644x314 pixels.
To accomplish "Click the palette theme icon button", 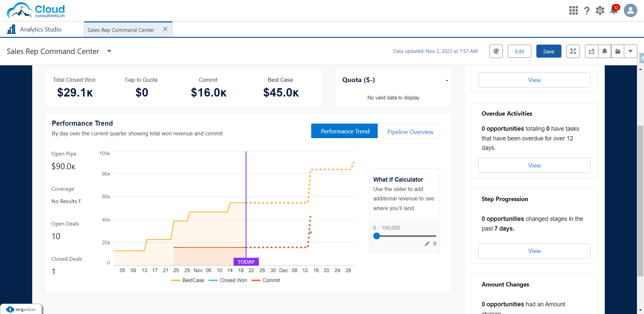I will pyautogui.click(x=496, y=51).
